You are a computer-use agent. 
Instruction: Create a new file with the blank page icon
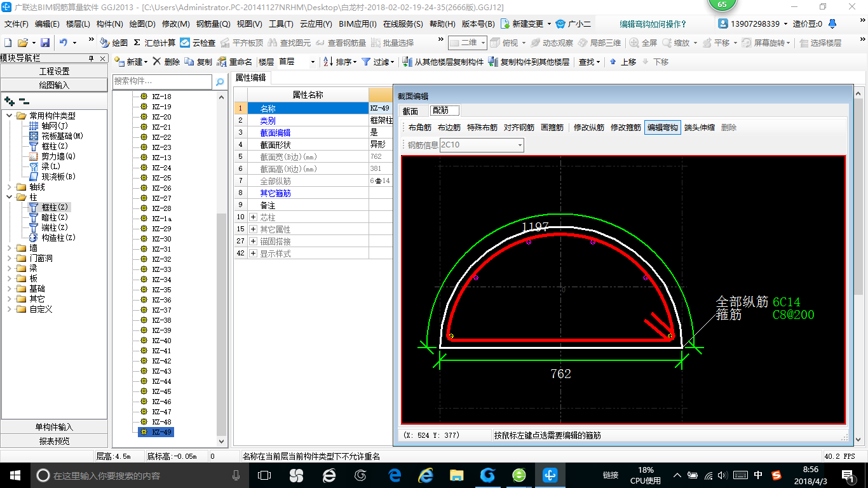(x=8, y=43)
